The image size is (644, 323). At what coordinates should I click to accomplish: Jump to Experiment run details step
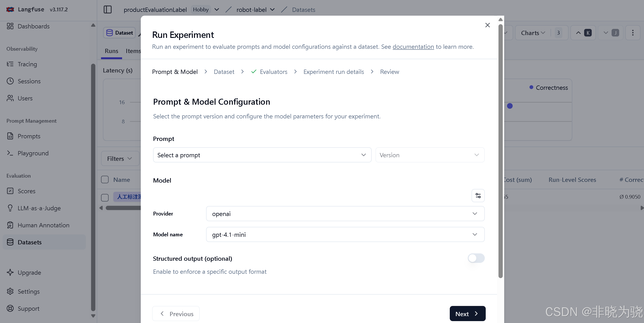[x=333, y=72]
